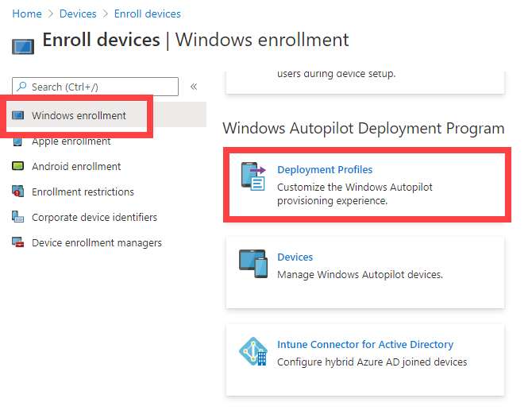Go to Devices breadcrumb link
Image resolution: width=532 pixels, height=414 pixels.
(78, 14)
